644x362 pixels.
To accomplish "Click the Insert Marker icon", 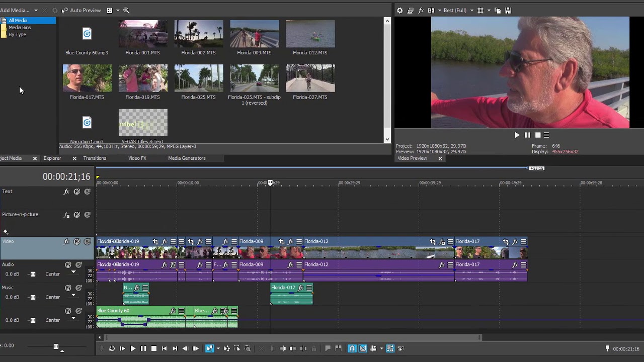I will pos(328,348).
